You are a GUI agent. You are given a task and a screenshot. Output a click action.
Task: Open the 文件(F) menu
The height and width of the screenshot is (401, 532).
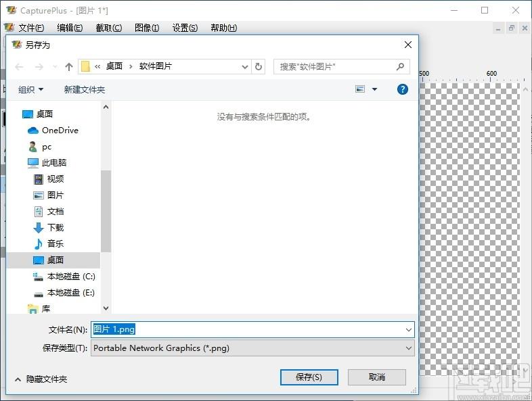click(x=31, y=28)
